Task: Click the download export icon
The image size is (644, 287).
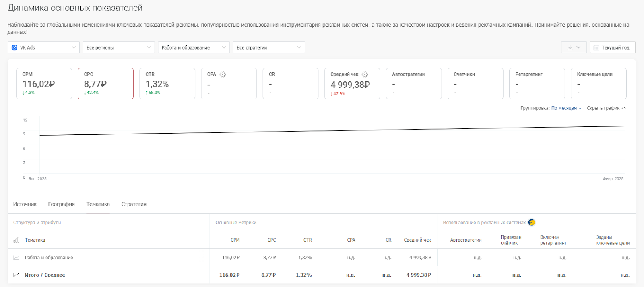Action: pos(570,47)
